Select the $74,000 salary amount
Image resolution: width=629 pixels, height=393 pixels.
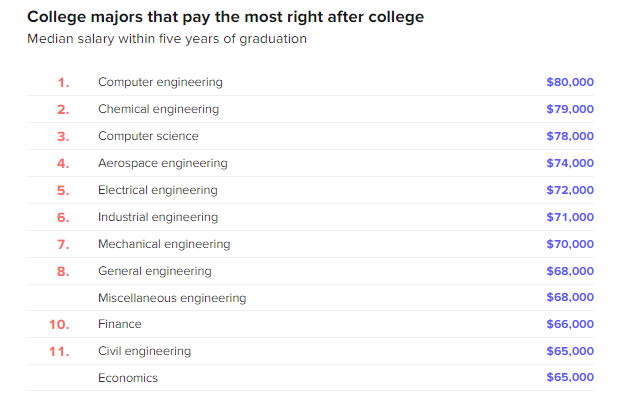pyautogui.click(x=570, y=163)
